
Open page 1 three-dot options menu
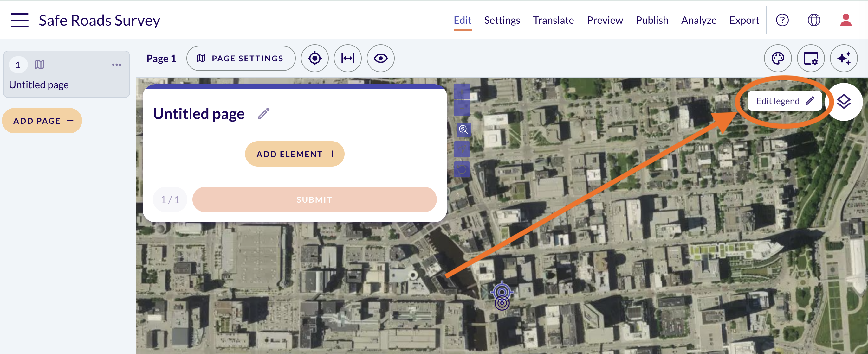[x=117, y=65]
